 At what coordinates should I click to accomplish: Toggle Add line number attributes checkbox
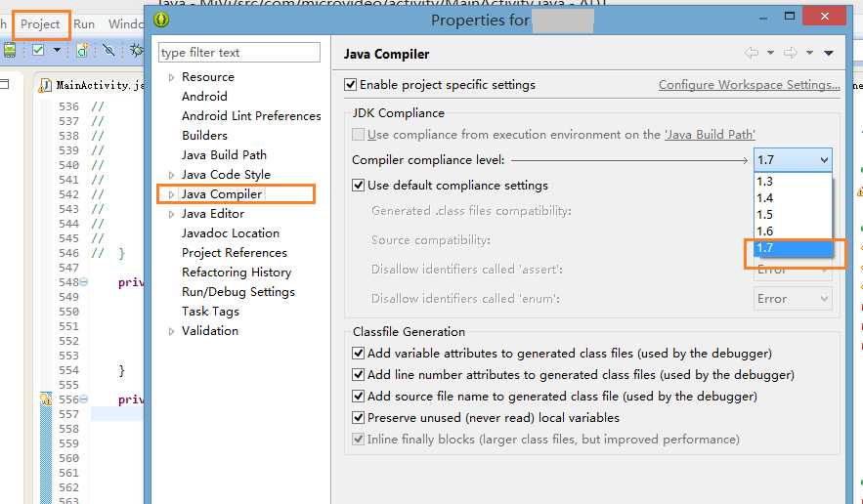point(359,375)
